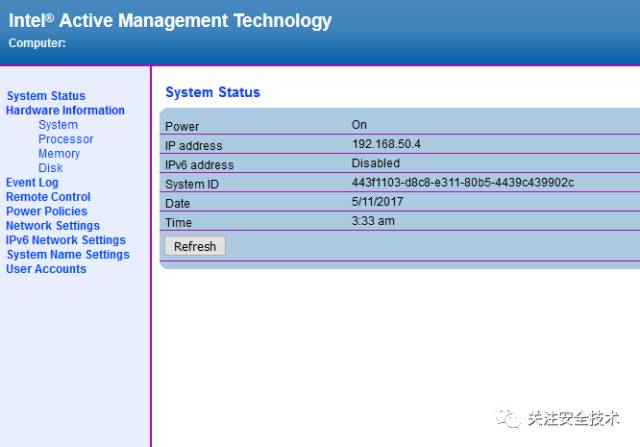640x447 pixels.
Task: Click the IP address row label
Action: [193, 146]
